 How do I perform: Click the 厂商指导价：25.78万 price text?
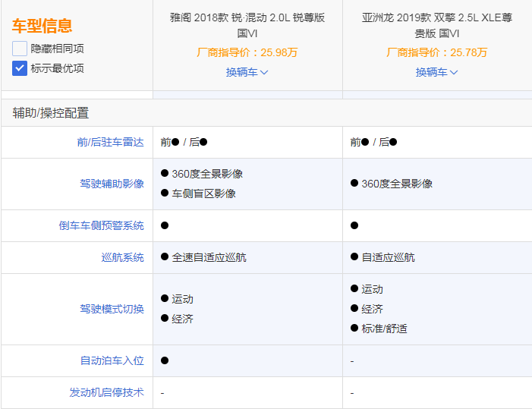click(437, 52)
